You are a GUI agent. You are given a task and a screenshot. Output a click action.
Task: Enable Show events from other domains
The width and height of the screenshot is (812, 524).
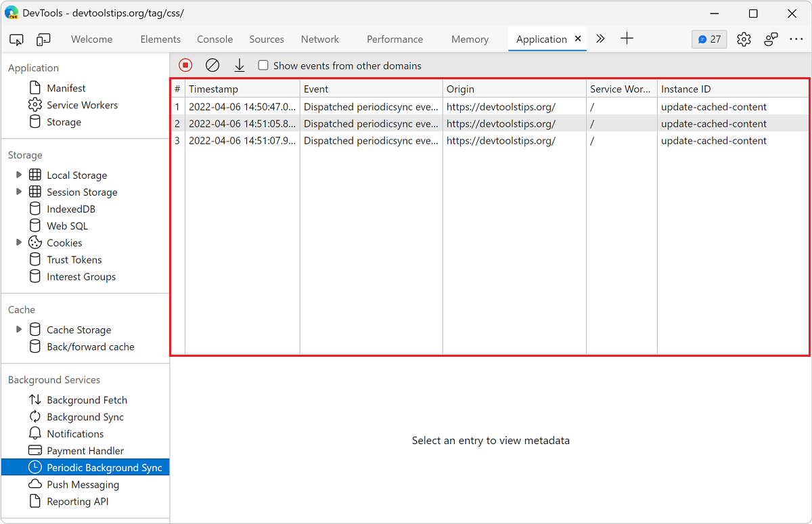point(263,65)
